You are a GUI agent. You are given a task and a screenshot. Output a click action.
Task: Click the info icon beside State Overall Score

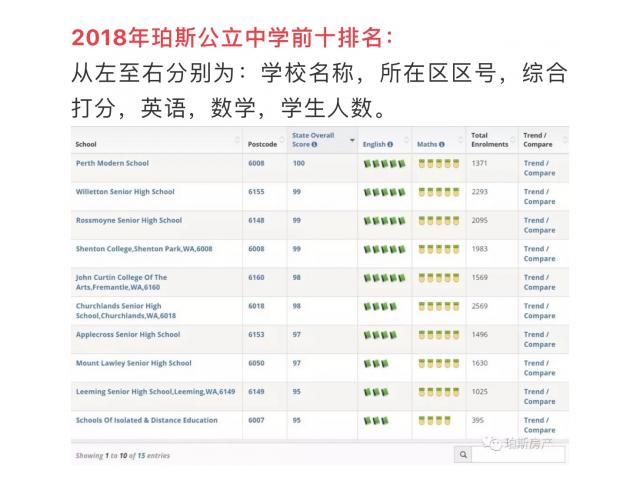tap(314, 144)
